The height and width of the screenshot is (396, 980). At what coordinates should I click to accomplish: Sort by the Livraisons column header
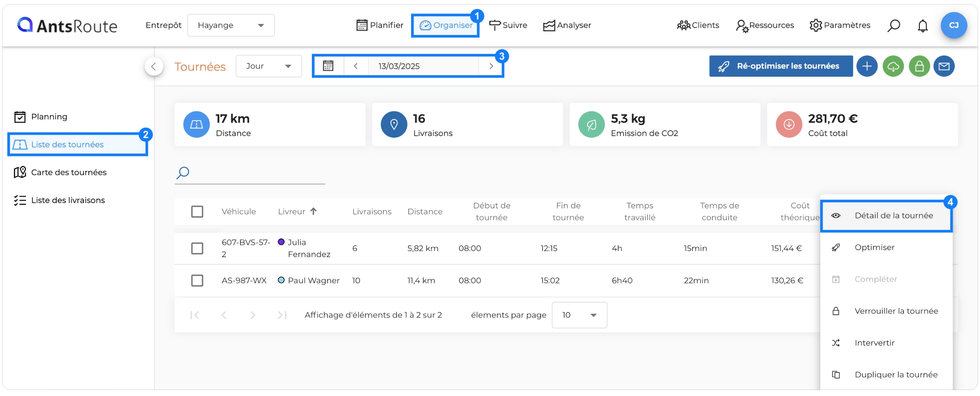click(372, 211)
